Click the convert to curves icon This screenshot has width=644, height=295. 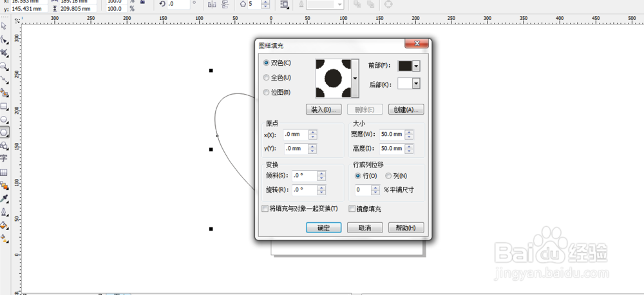(388, 4)
